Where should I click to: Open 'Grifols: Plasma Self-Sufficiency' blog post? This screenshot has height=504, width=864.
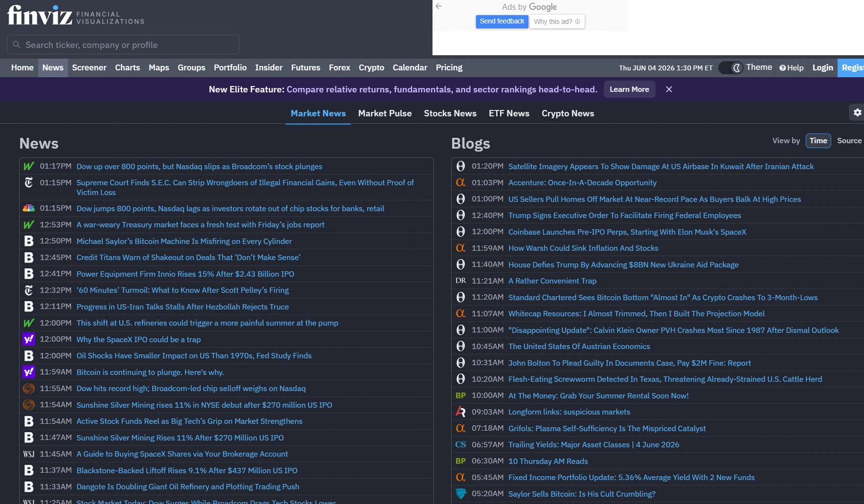tap(607, 429)
